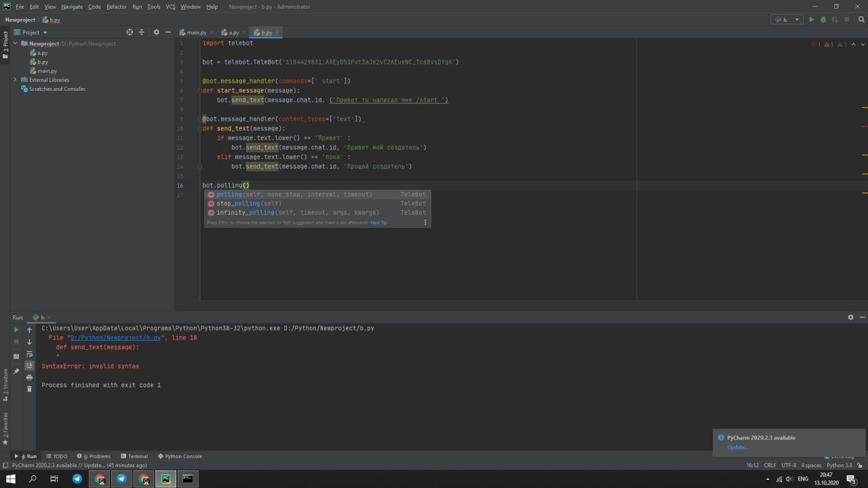Click Collapse All icon in Project panel header

click(142, 32)
